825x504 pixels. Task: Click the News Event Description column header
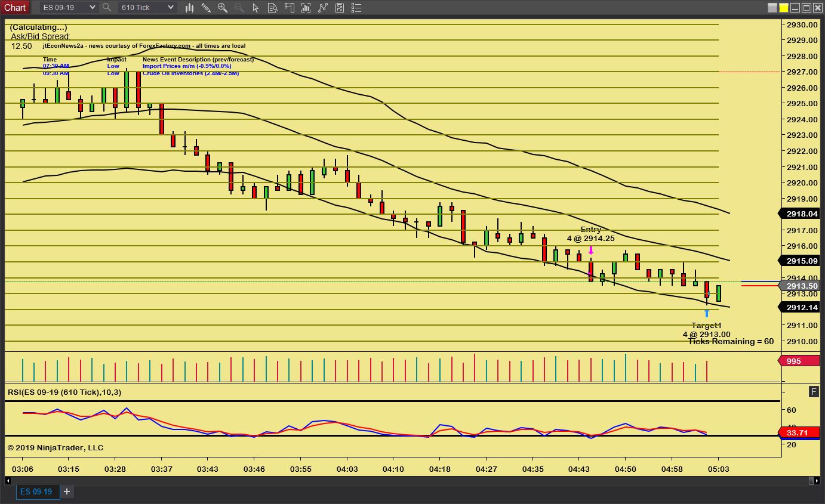[198, 60]
